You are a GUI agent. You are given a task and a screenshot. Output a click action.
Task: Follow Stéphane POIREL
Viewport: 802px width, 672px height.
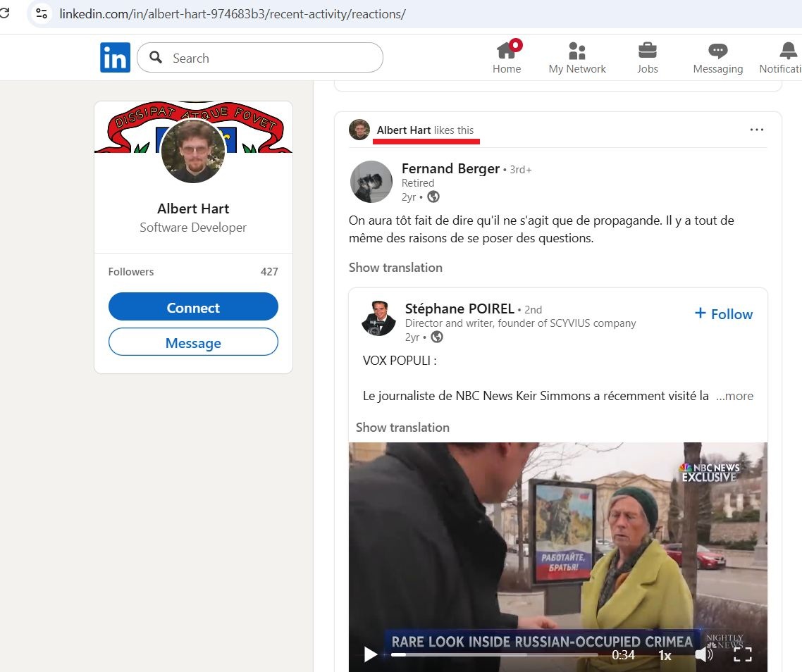(723, 313)
